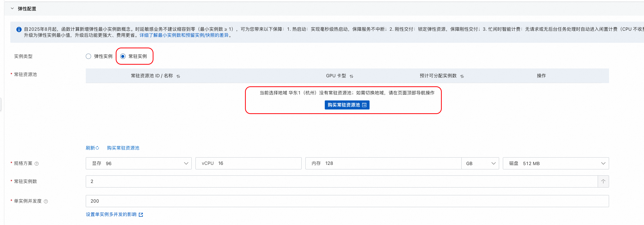Click the 规格方案 help question icon
Screen dimensions: 644x225
pos(37,164)
